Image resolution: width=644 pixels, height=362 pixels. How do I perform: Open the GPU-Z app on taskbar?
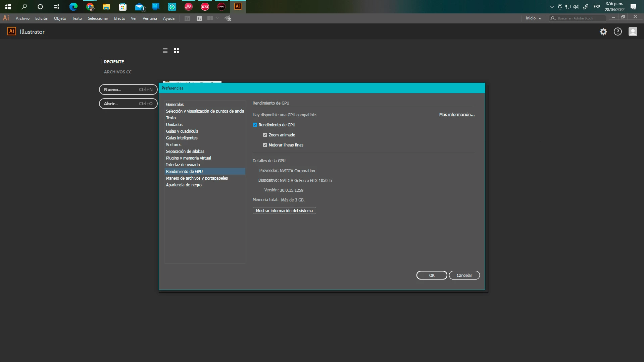tap(221, 6)
